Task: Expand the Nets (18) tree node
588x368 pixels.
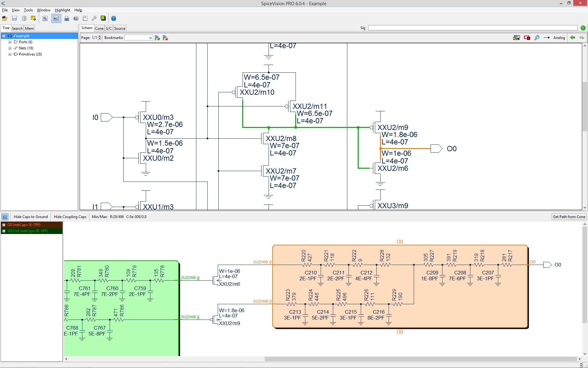Action: 9,48
